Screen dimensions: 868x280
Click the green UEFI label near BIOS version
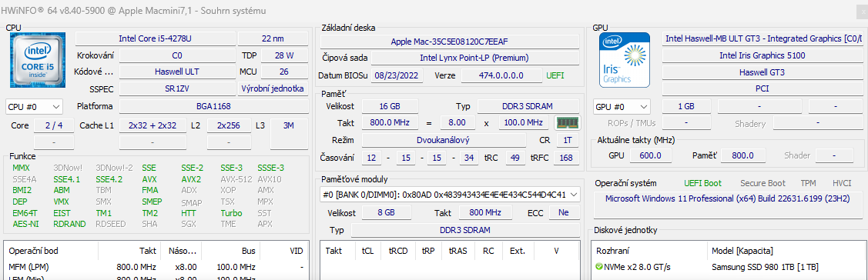[x=555, y=75]
